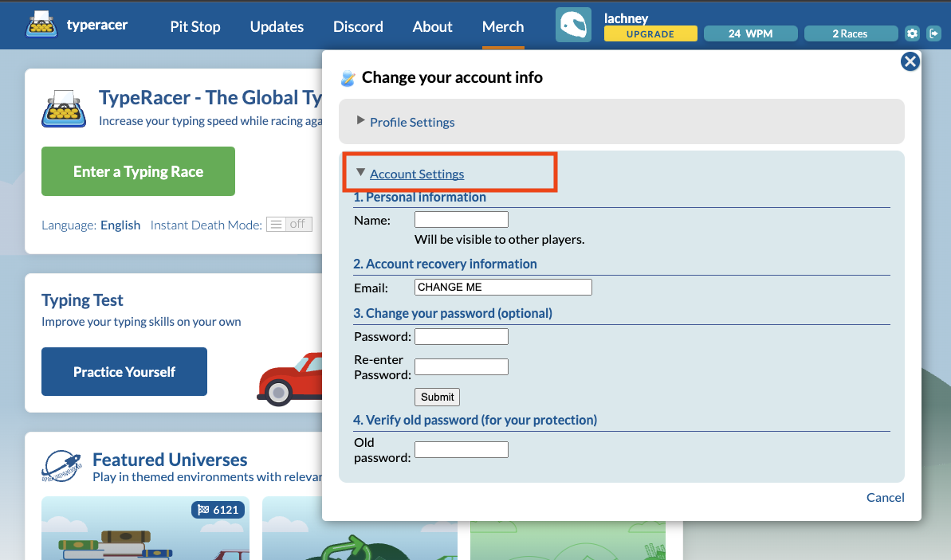Click the typeracer logo icon
Screen dimensions: 951x560
(41, 25)
